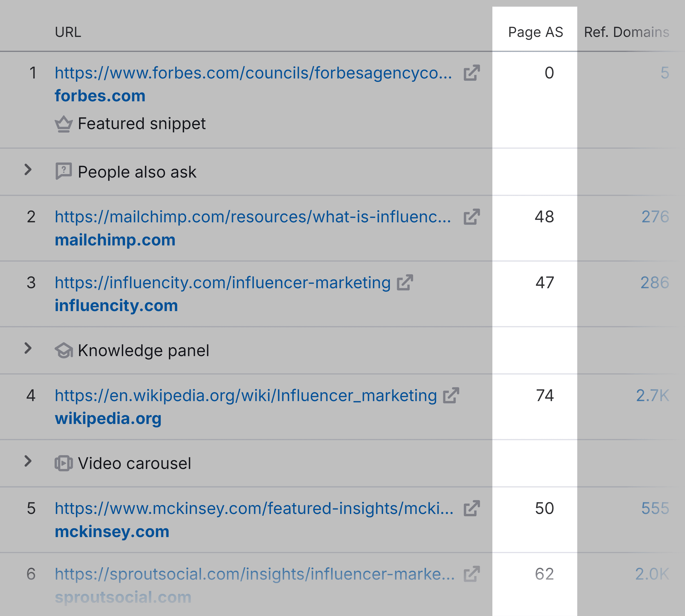Open the influencity.com domain link

(x=116, y=306)
